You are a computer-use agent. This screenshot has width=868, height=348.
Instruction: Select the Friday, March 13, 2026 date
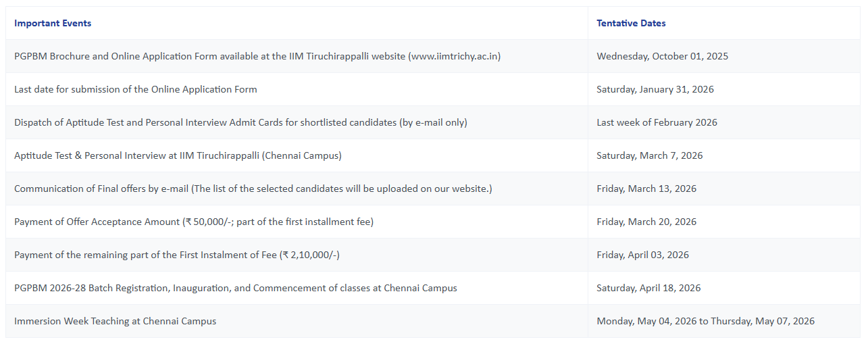click(646, 189)
